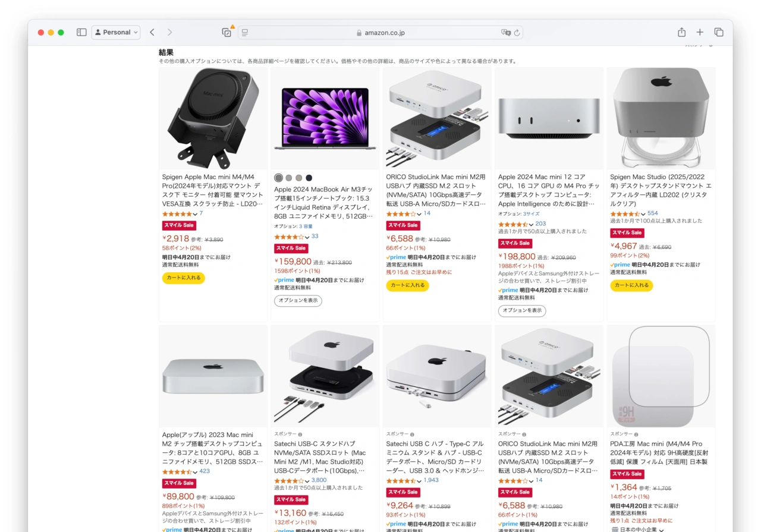Viewport: 761px width, 532px height.
Task: Open the reader page icon in address bar
Action: 244,33
